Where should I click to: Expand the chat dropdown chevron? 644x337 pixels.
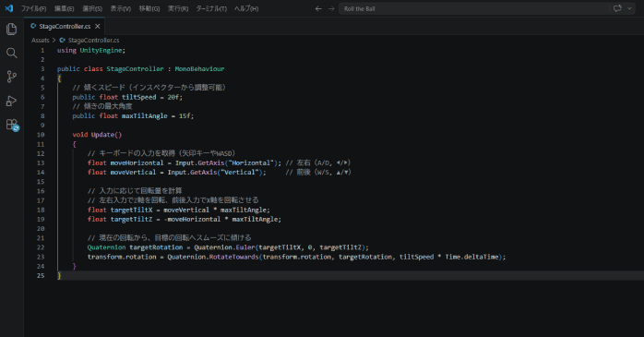[x=629, y=8]
